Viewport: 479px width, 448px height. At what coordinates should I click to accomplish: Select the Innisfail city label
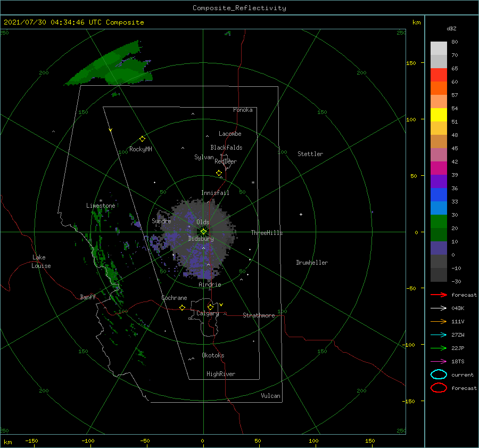(215, 193)
